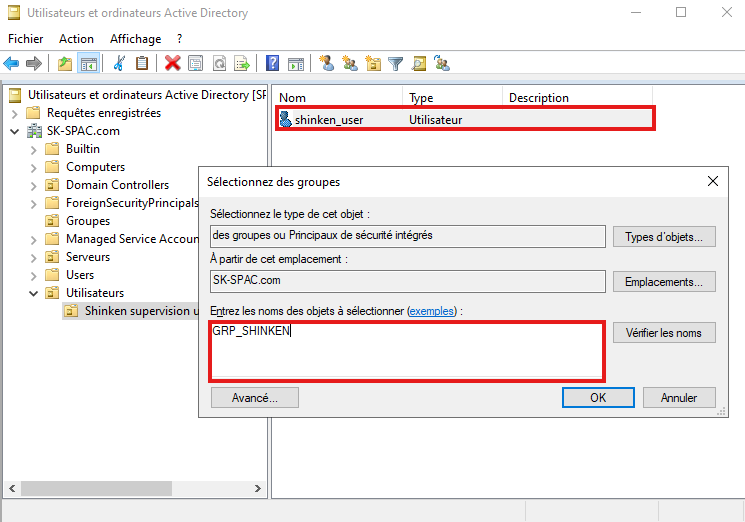Click the Create new user icon
The height and width of the screenshot is (522, 745).
326,64
